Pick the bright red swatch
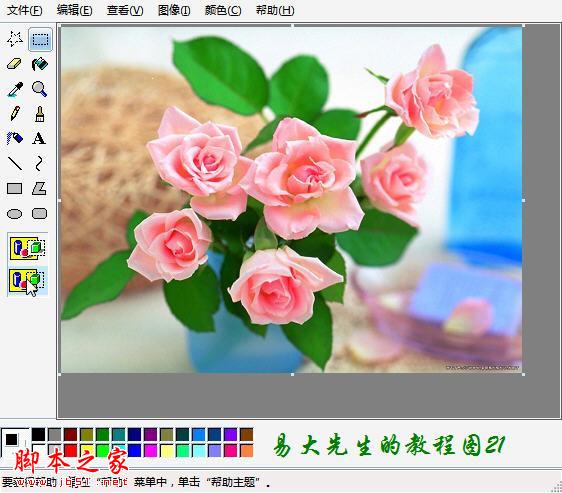The height and width of the screenshot is (493, 562). click(x=71, y=450)
